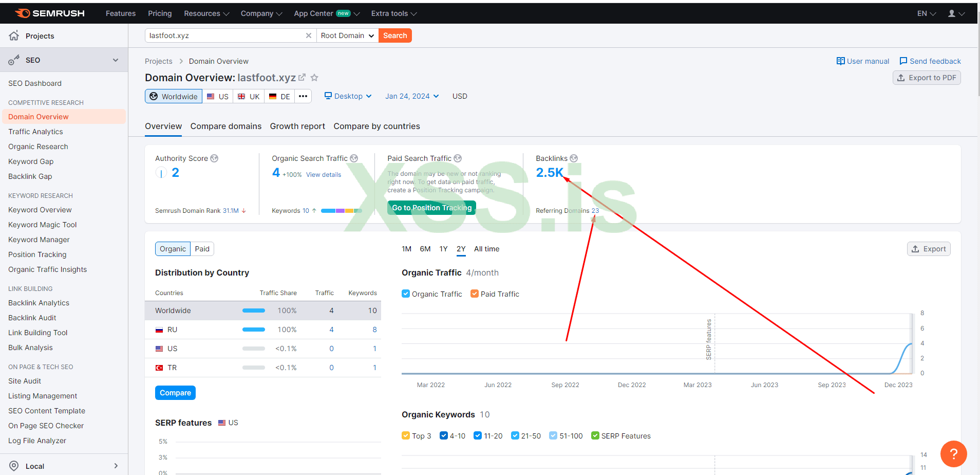
Task: Switch distribution view to Paid
Action: 202,249
